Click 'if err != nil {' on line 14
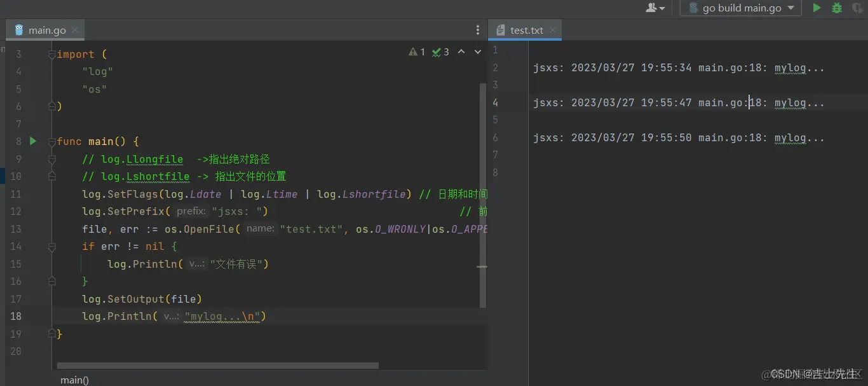 (x=129, y=246)
